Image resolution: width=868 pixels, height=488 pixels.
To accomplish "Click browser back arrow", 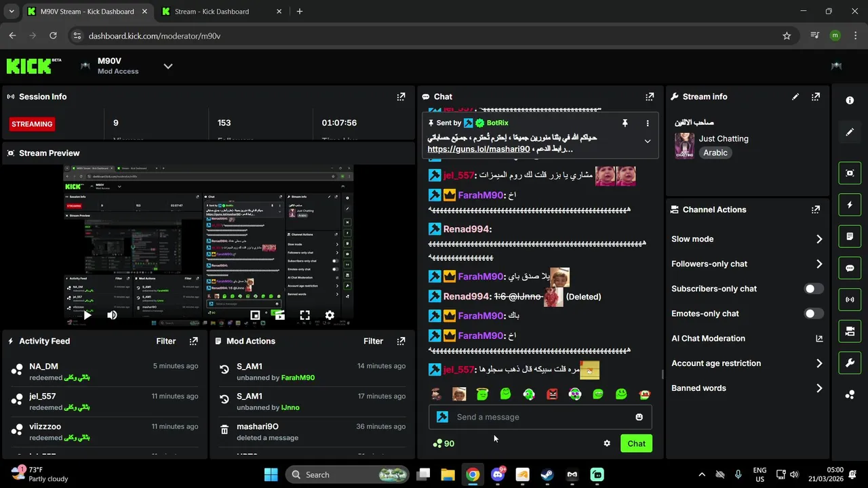I will coord(13,36).
